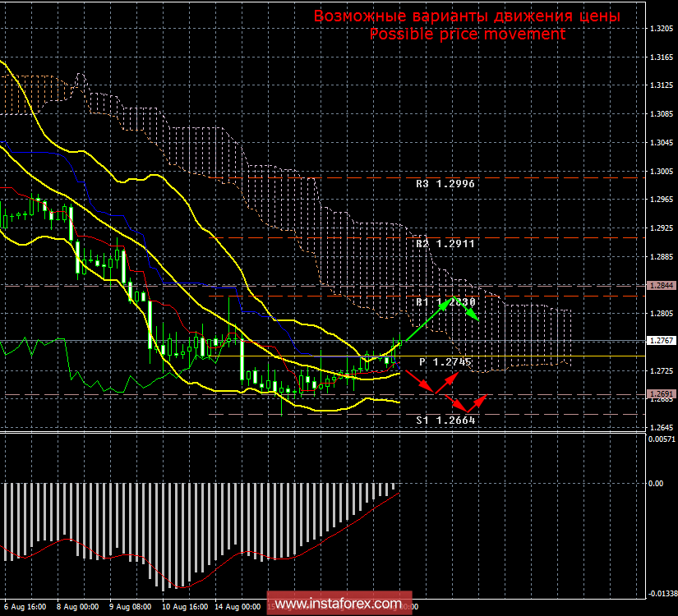Click the S1 1.2664 support label

tap(446, 419)
